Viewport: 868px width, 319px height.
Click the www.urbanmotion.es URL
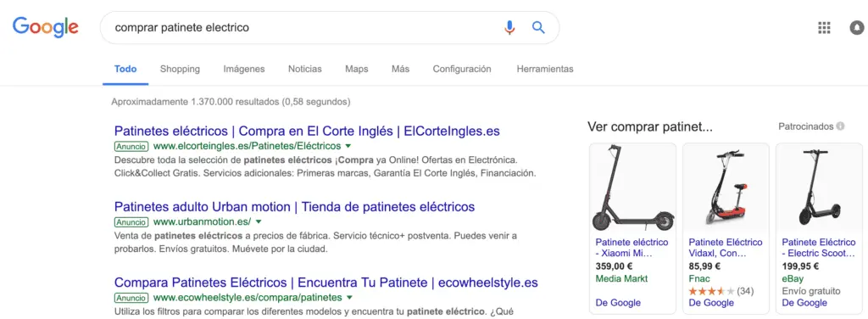click(202, 222)
